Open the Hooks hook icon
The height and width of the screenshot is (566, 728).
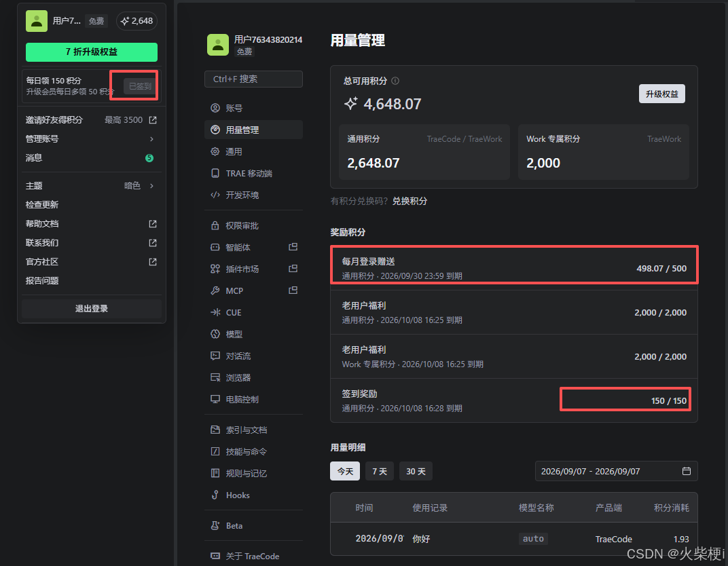(215, 495)
